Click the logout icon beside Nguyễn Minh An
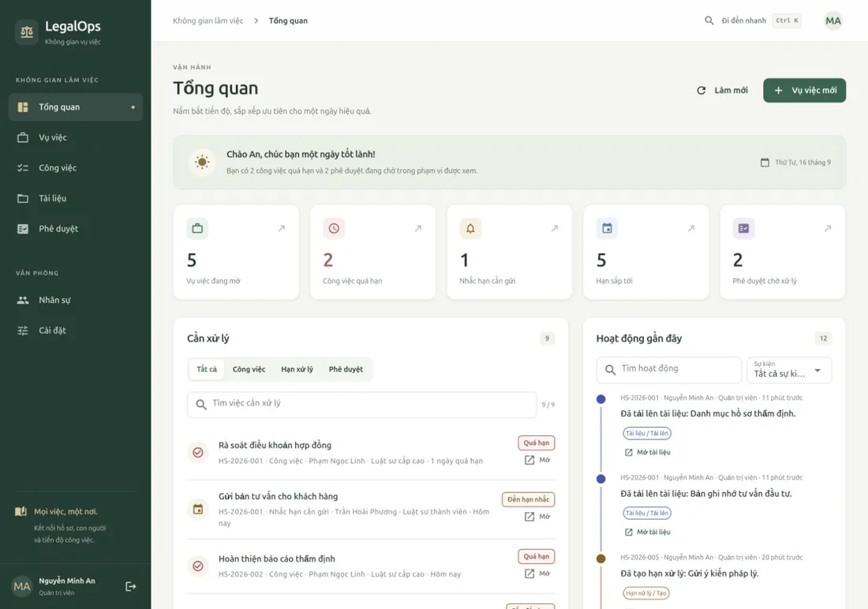 click(131, 586)
